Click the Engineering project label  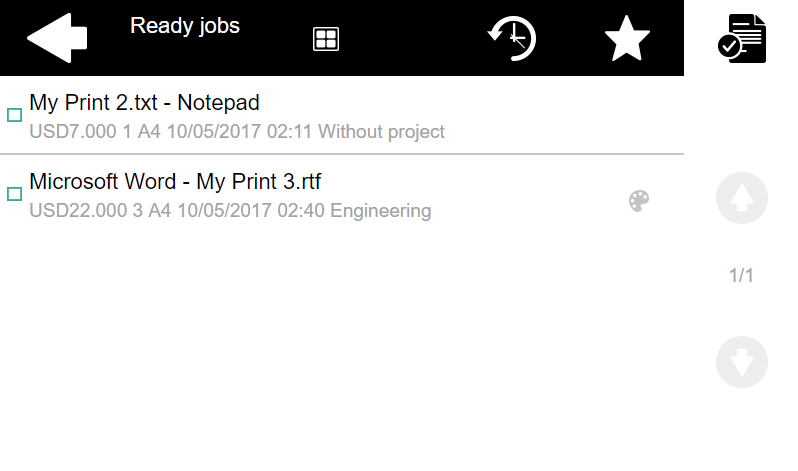pyautogui.click(x=381, y=211)
